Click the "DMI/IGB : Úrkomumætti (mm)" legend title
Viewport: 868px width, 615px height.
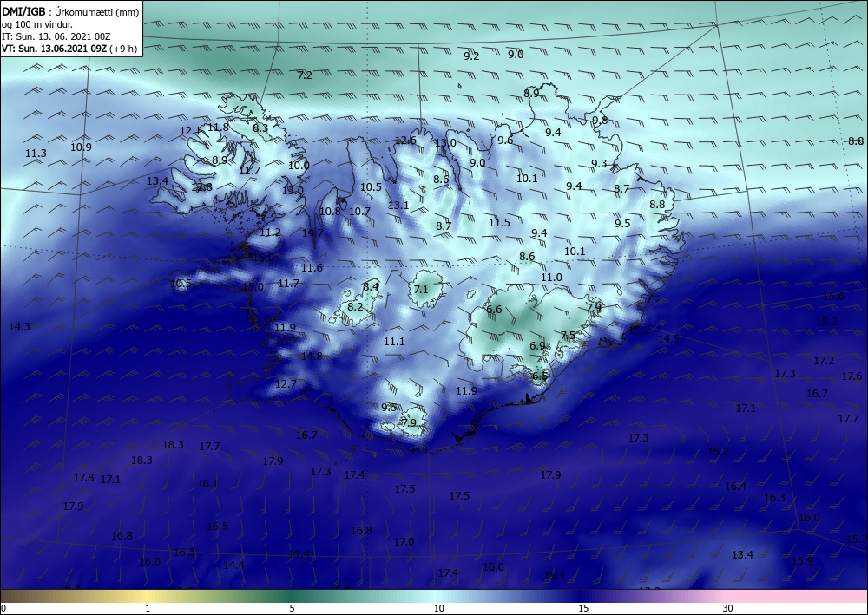pyautogui.click(x=70, y=12)
